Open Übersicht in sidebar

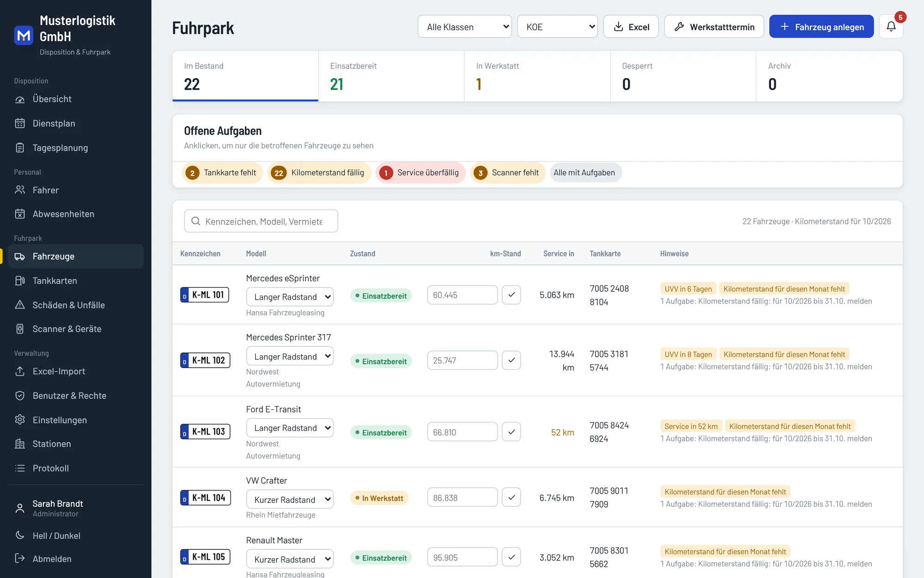[x=76, y=99]
